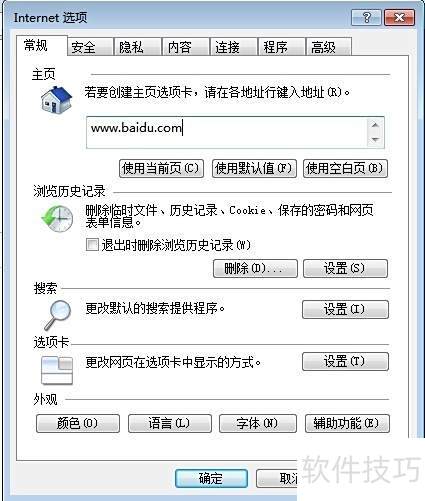Open 颜色(O) appearance settings

pyautogui.click(x=78, y=423)
